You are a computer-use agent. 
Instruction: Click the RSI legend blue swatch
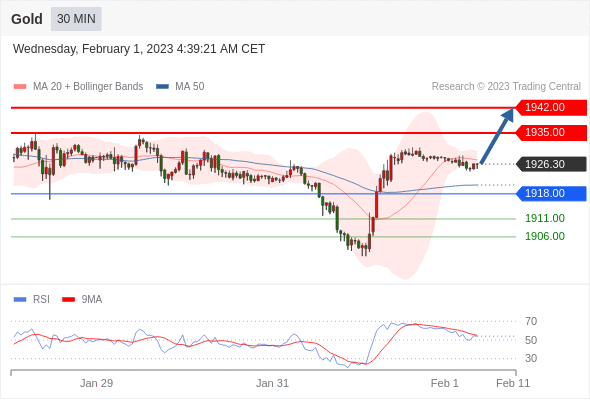coord(20,300)
